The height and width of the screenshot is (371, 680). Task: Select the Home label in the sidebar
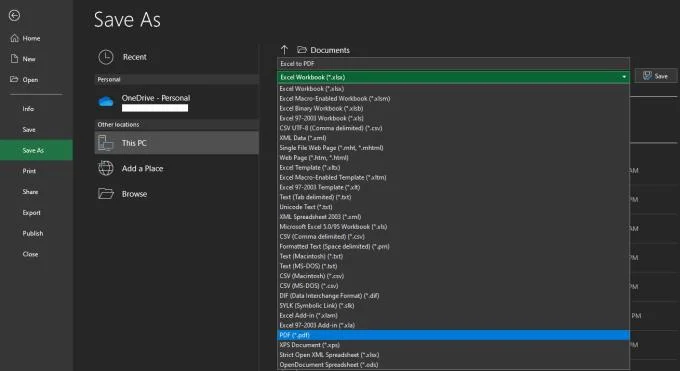[x=31, y=38]
